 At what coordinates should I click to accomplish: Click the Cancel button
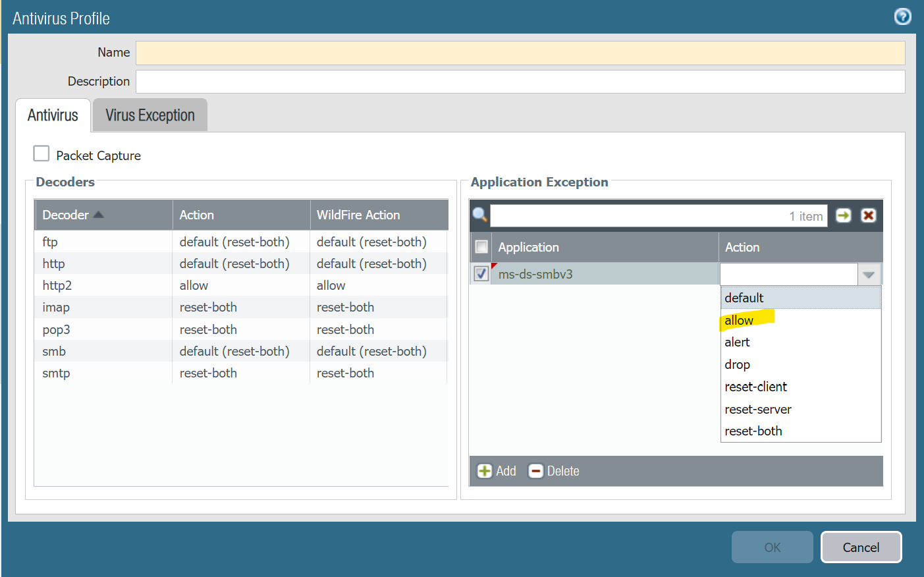[861, 547]
